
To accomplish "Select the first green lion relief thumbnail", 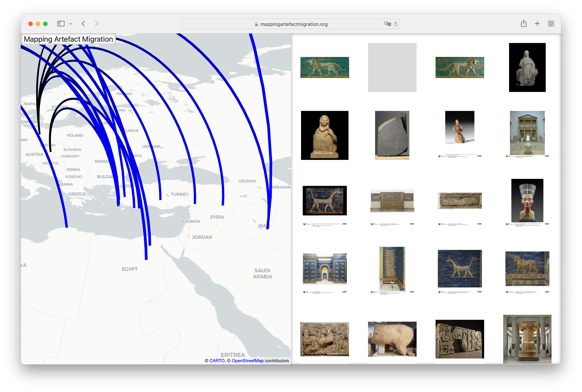I will tap(325, 68).
